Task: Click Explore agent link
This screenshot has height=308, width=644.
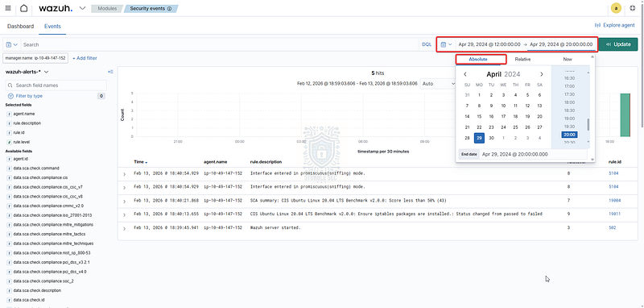Action: click(615, 25)
